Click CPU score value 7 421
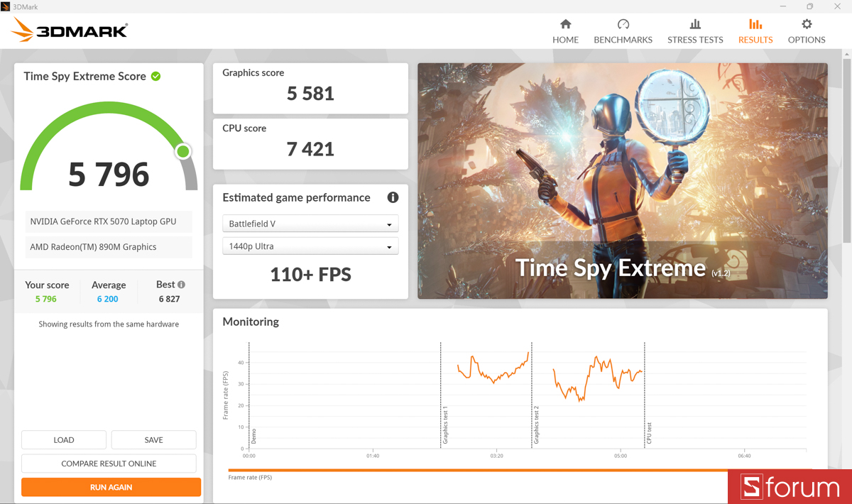This screenshot has width=852, height=504. click(310, 149)
